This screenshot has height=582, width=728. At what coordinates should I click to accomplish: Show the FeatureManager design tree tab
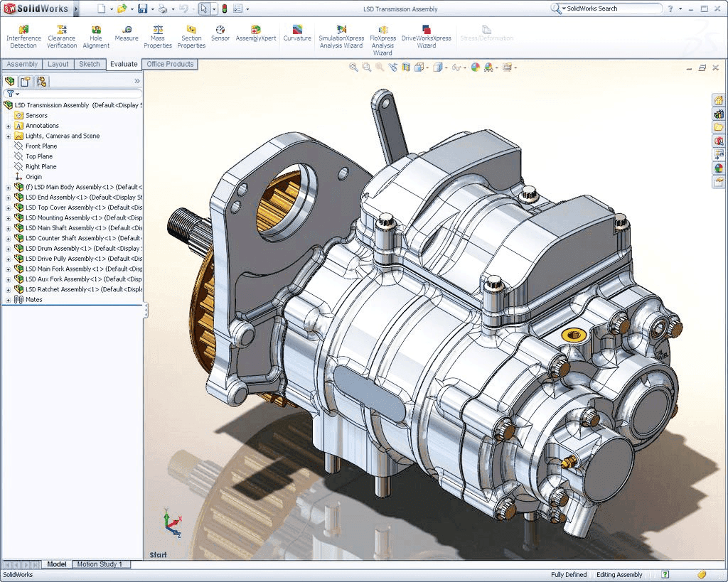click(x=10, y=81)
